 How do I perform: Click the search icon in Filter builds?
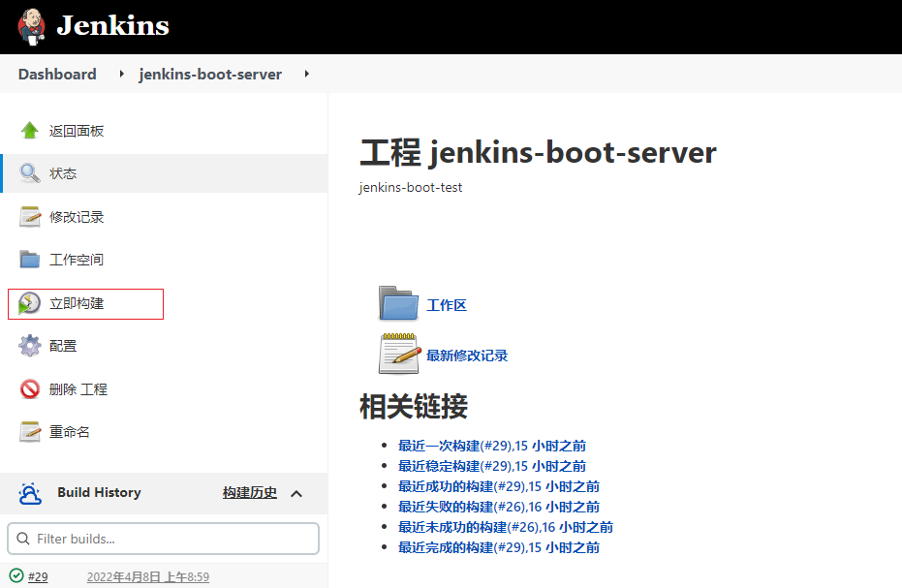tap(23, 539)
